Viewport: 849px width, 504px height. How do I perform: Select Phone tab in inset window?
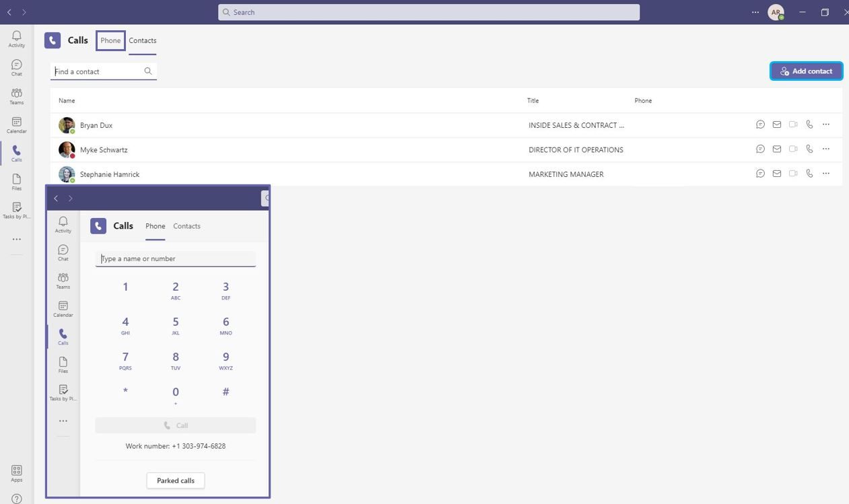click(x=156, y=226)
